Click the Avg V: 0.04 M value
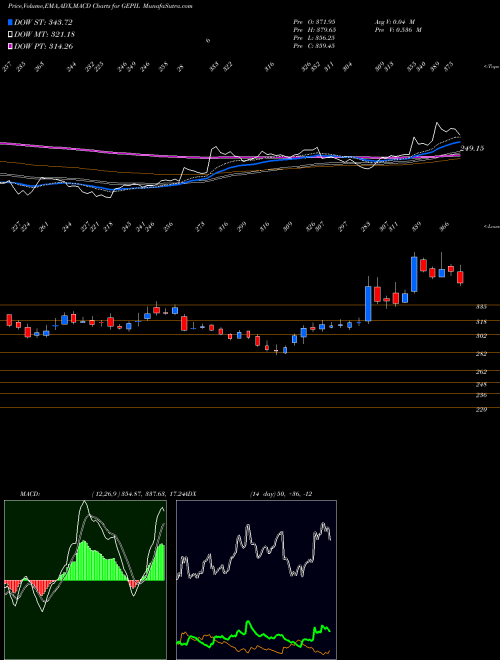Viewport: 500px width, 660px height. pos(395,22)
